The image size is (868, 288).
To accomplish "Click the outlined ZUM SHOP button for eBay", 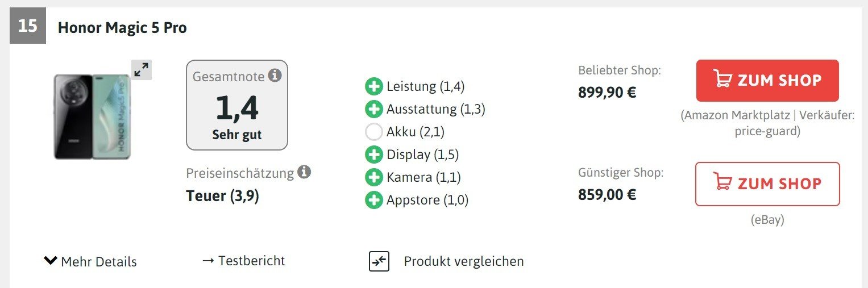I will pos(767,184).
